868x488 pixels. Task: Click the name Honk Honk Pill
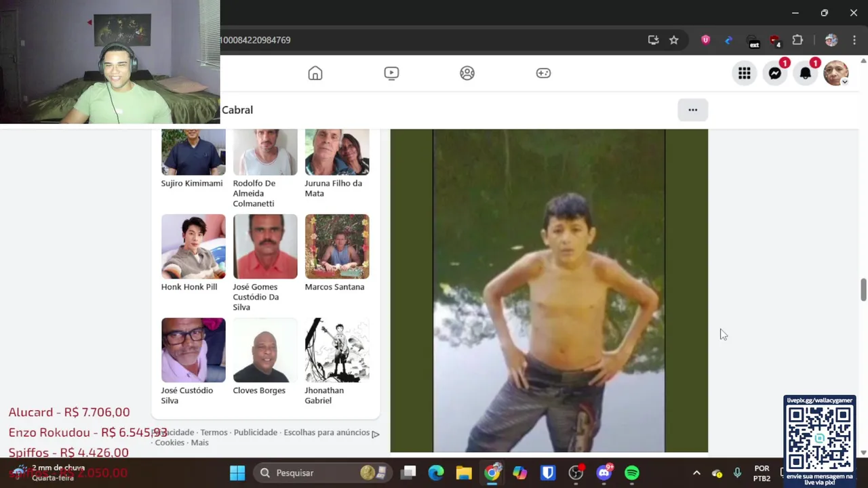[189, 287]
